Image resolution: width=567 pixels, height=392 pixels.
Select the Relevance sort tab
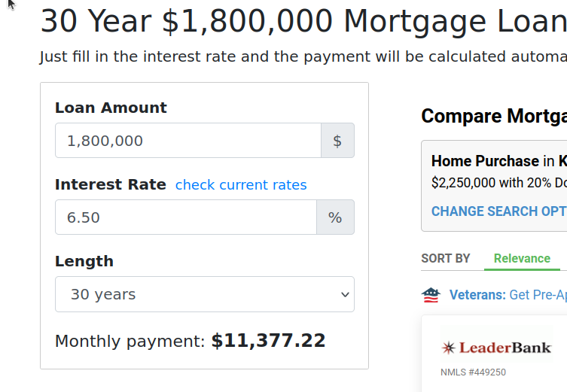tap(522, 258)
